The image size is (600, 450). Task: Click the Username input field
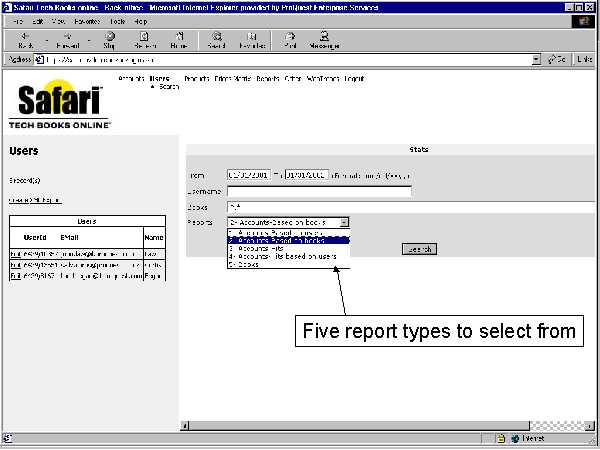tap(319, 191)
